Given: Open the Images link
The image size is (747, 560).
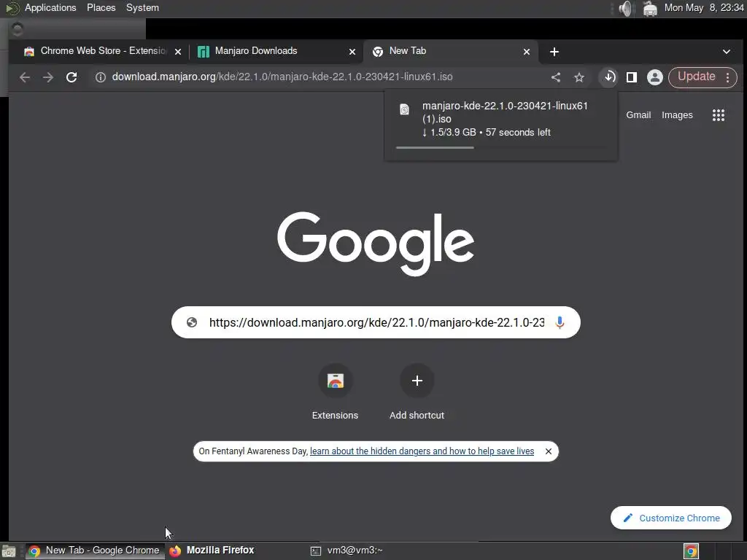Looking at the screenshot, I should [x=676, y=114].
